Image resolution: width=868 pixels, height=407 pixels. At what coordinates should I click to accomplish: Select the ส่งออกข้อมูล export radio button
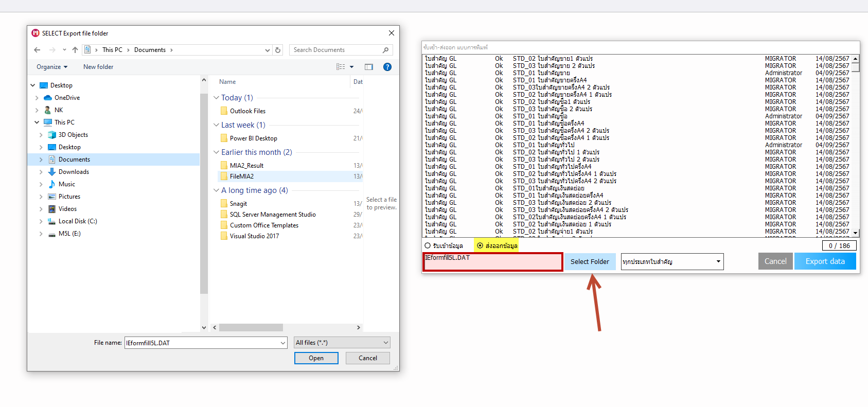click(x=480, y=246)
